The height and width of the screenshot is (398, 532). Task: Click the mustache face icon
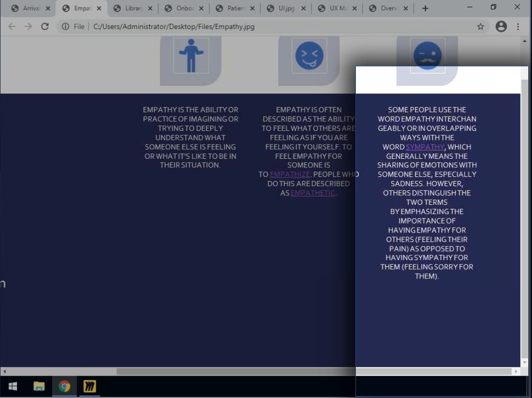(x=427, y=56)
